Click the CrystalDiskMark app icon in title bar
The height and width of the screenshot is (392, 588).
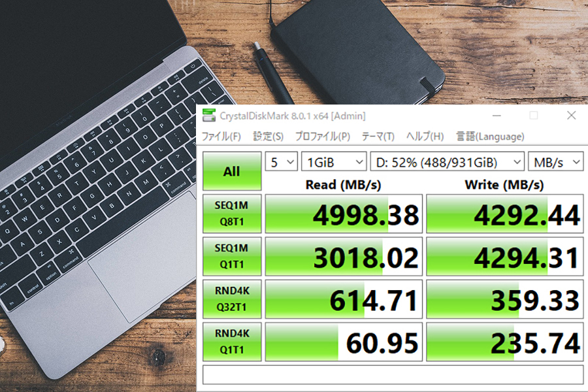point(209,116)
